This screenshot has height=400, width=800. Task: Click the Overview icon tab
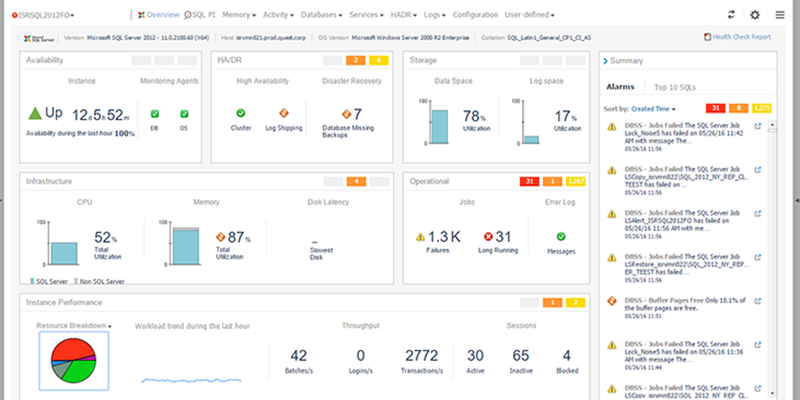158,15
